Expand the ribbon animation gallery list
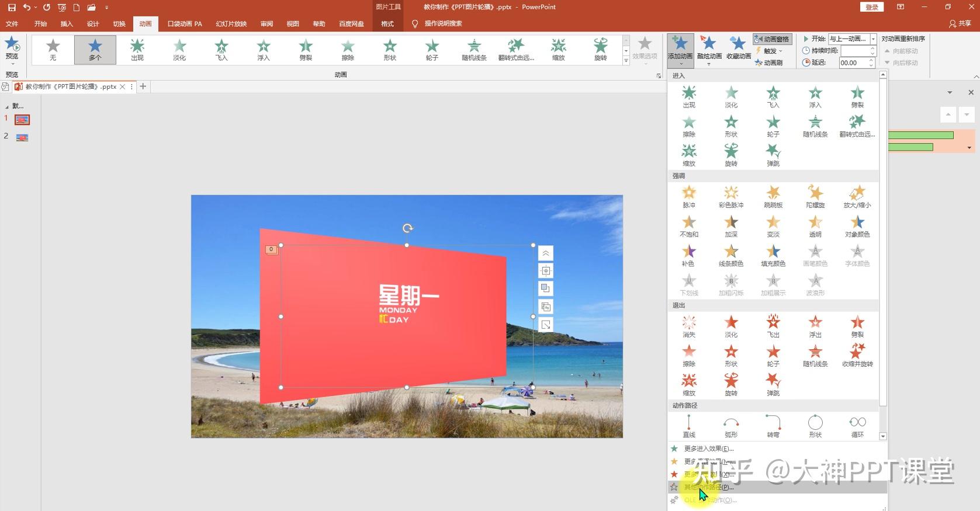 pyautogui.click(x=626, y=60)
